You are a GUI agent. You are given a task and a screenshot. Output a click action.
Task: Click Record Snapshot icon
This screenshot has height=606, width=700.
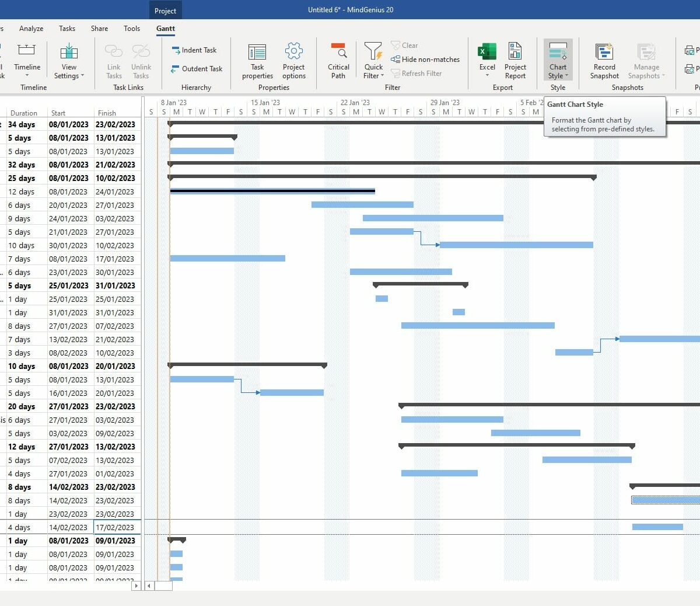coord(604,60)
